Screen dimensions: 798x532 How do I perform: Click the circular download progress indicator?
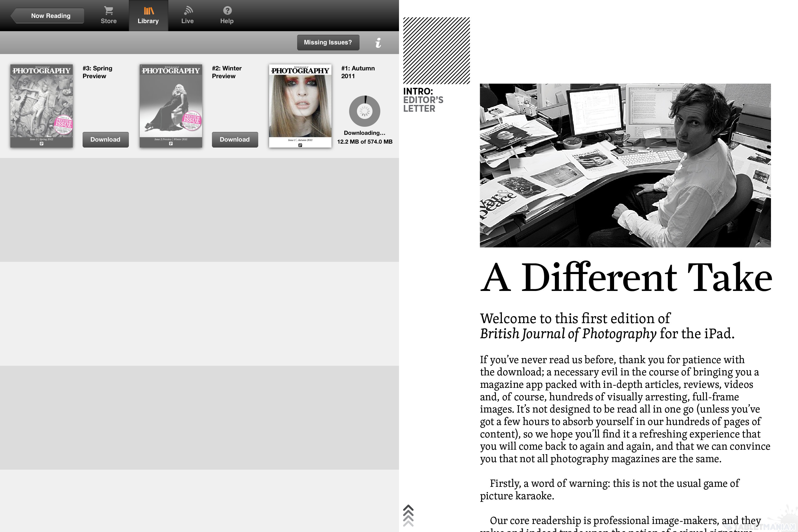pos(364,111)
